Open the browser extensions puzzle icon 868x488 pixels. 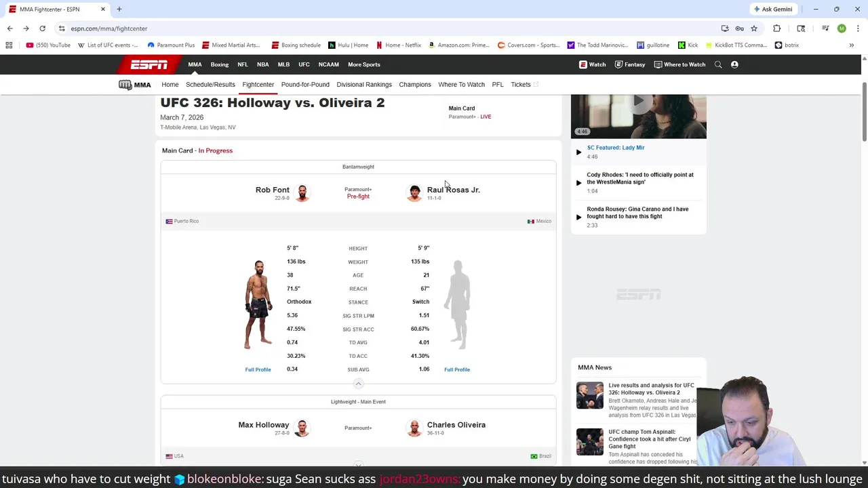(777, 28)
